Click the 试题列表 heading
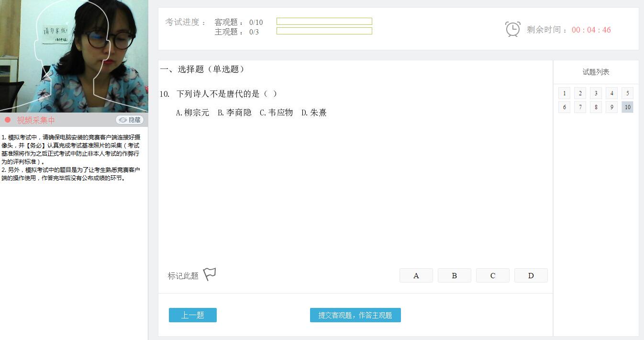This screenshot has width=644, height=340. pyautogui.click(x=596, y=72)
